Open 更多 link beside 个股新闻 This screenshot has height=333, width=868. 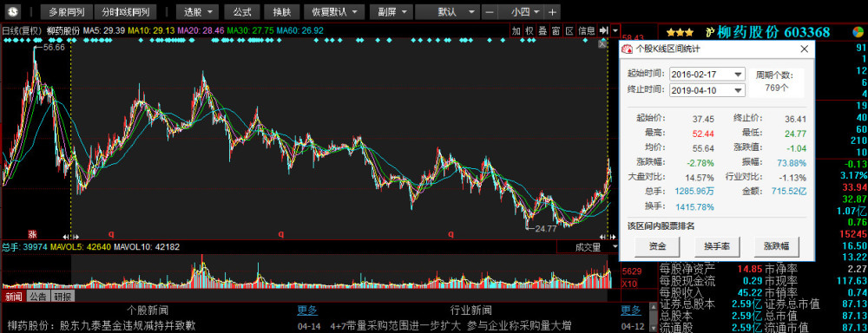pos(307,310)
